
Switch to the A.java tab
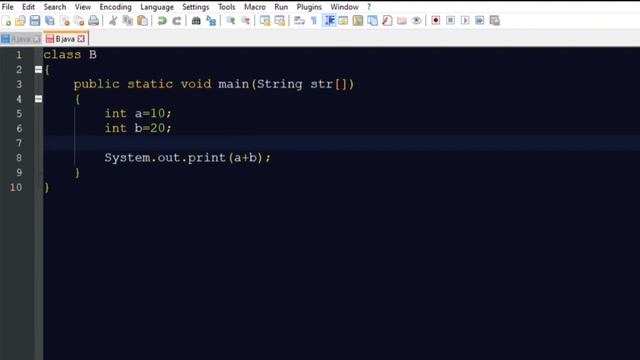(21, 39)
